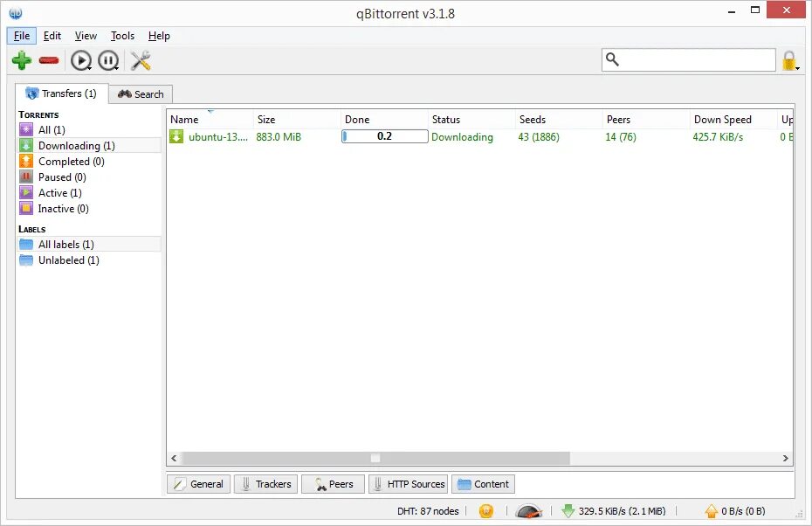
Task: Click the qBittorrent logo in the title bar
Action: (16, 13)
